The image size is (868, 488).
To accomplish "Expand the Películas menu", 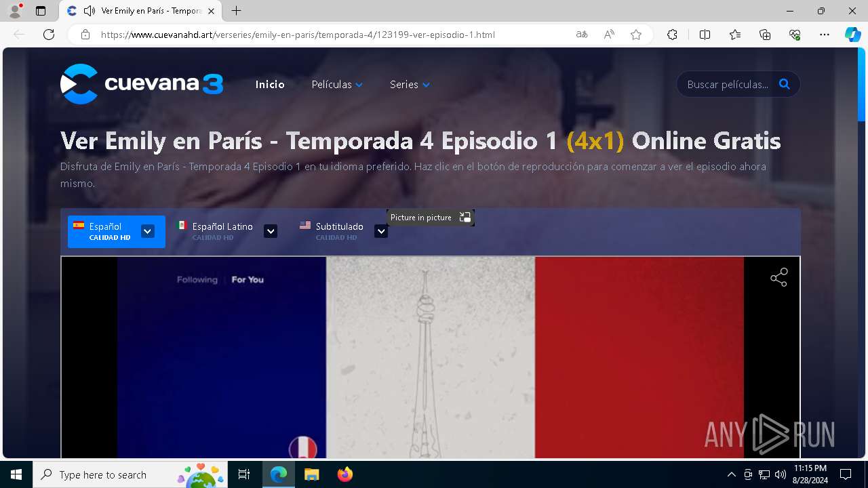I will (337, 84).
